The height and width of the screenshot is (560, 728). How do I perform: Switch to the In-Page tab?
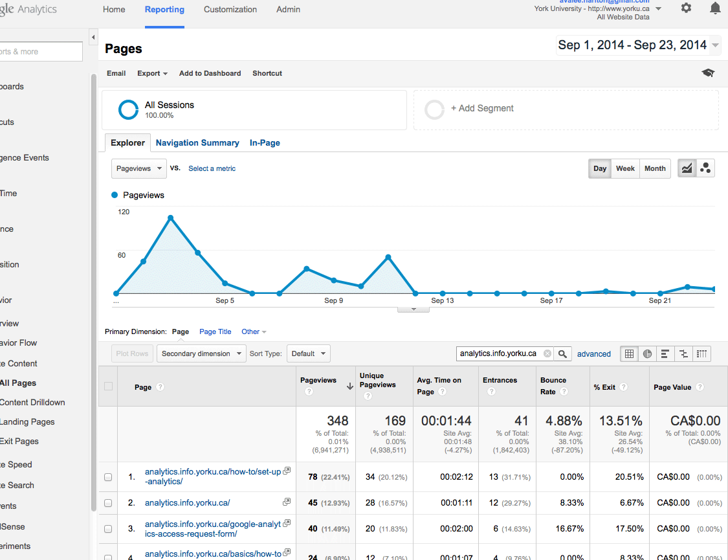(x=265, y=143)
